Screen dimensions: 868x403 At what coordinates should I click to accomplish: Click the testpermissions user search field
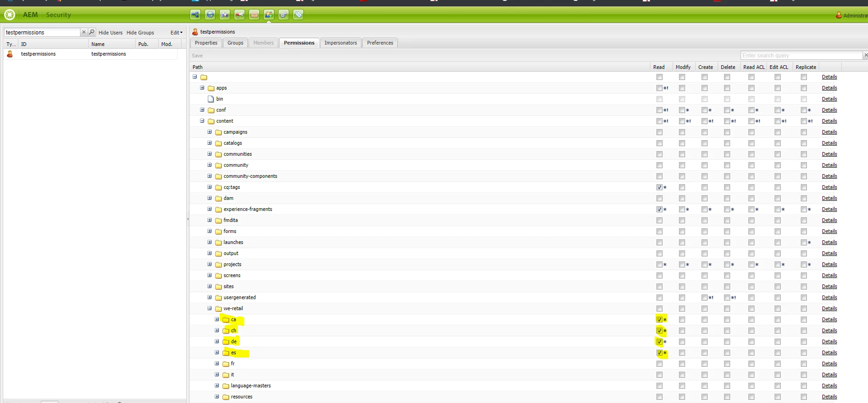tap(42, 32)
